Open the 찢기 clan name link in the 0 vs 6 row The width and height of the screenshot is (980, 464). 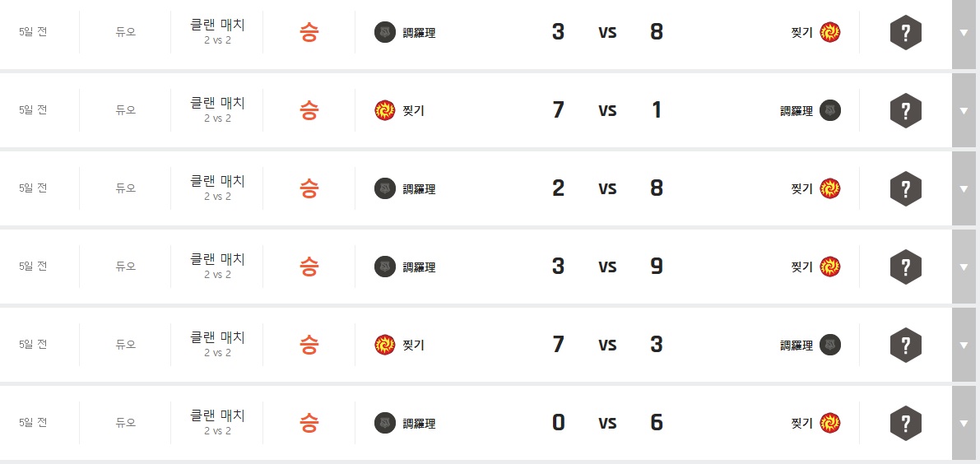pos(801,424)
